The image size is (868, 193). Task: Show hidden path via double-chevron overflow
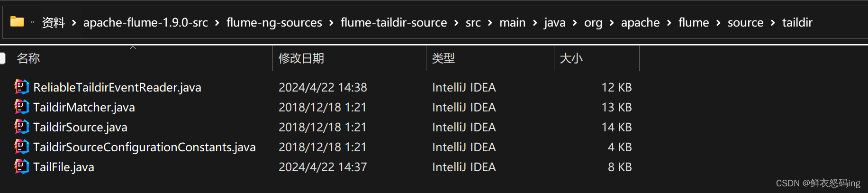[33, 22]
